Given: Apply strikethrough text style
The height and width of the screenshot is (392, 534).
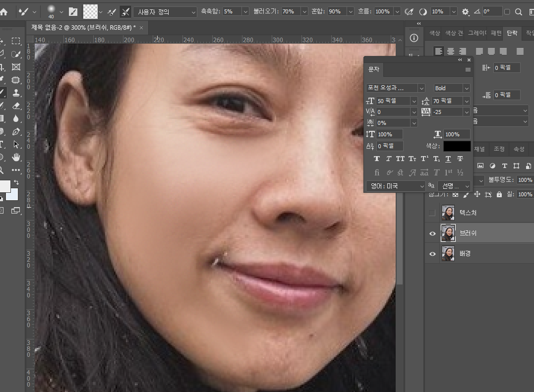Looking at the screenshot, I should 460,159.
